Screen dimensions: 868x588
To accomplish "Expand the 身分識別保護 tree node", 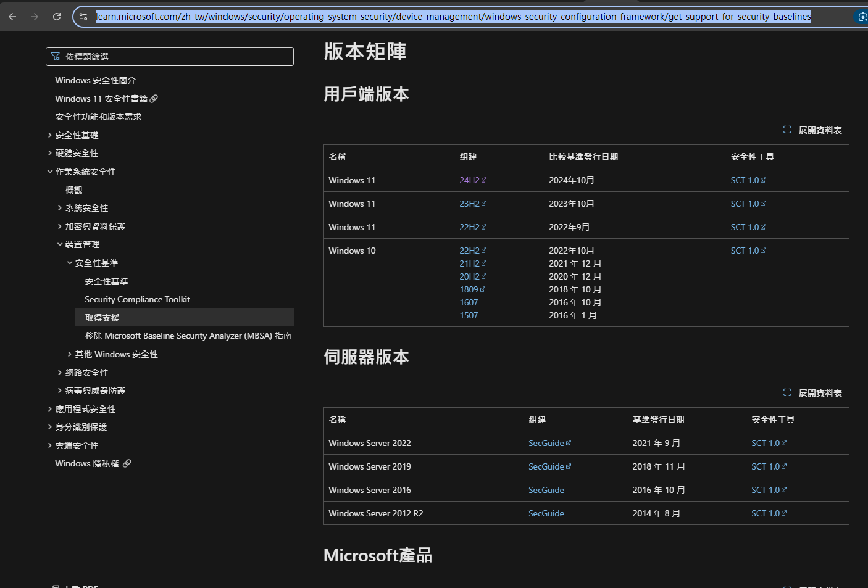I will (50, 427).
